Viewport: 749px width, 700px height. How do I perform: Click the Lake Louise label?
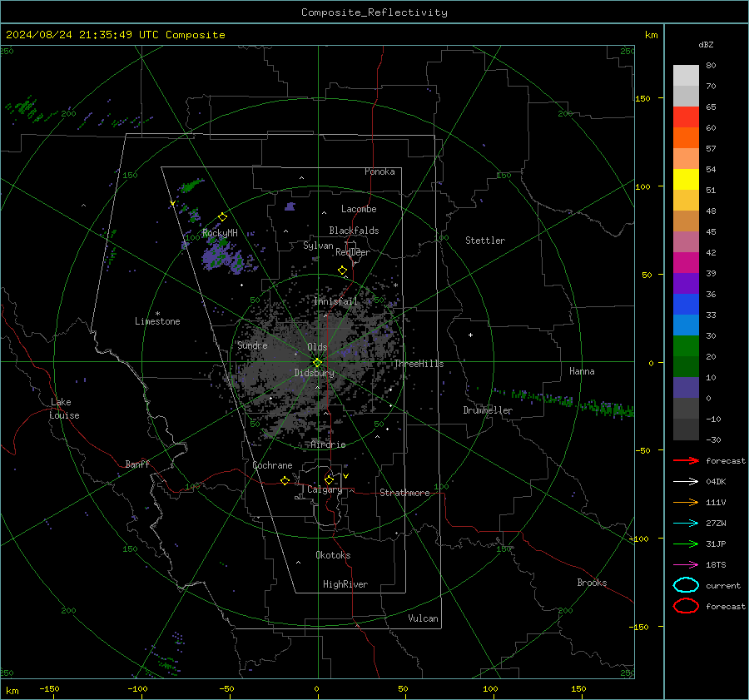[x=64, y=409]
